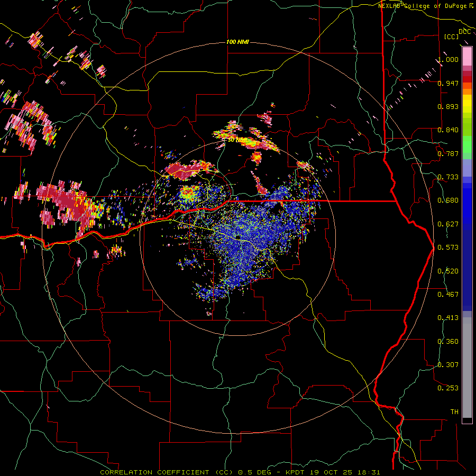Click the 0.840 scale value

[x=448, y=130]
